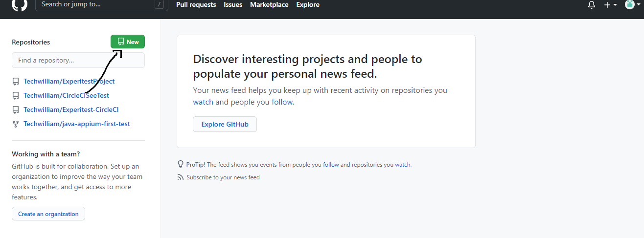Subscribe to your news feed link
Screen dimensions: 644x238
point(223,177)
